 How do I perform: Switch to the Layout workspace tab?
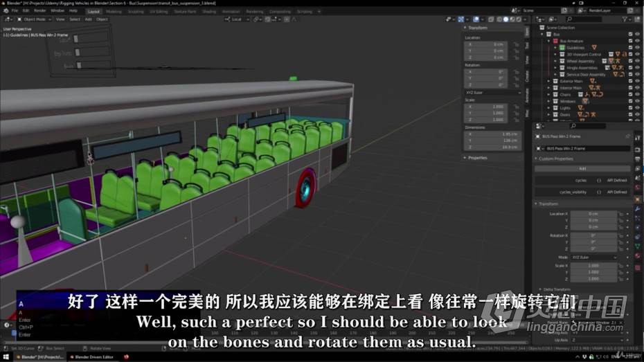click(93, 12)
